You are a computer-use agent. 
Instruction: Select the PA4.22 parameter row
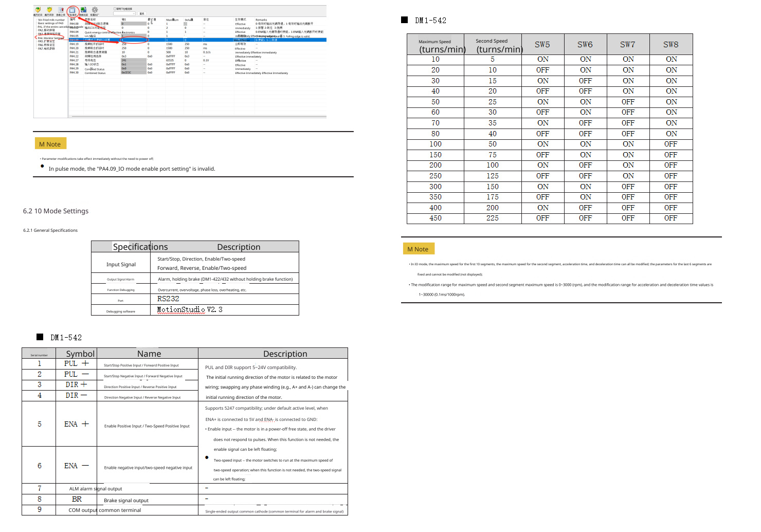pyautogui.click(x=197, y=57)
